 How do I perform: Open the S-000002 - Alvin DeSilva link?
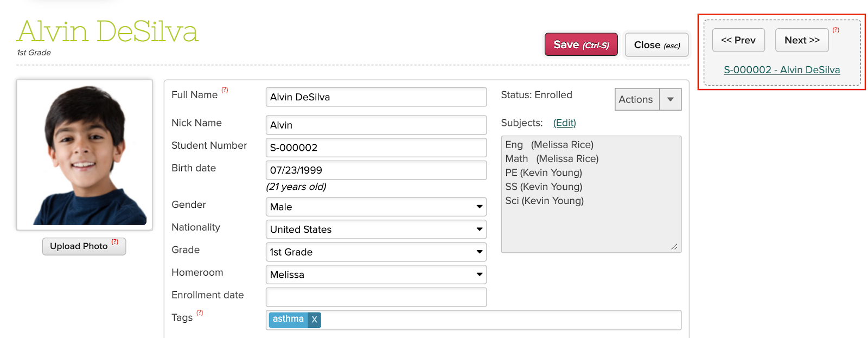coord(782,70)
